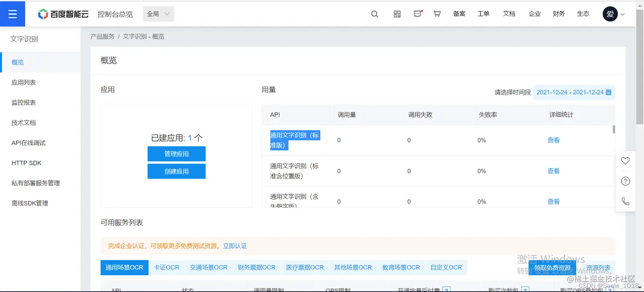
Task: Click the hamburger menu icon top-left
Action: 12,14
